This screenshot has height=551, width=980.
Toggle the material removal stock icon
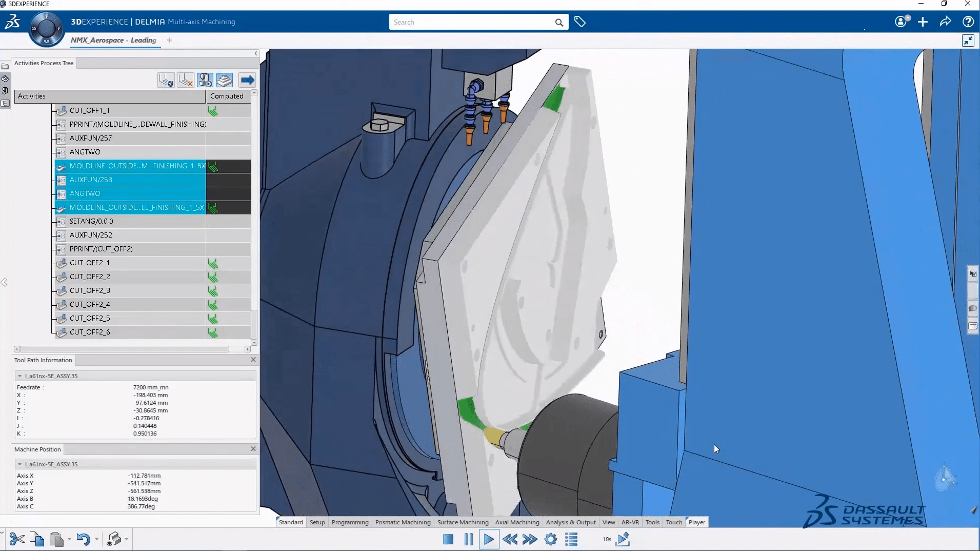click(x=225, y=80)
